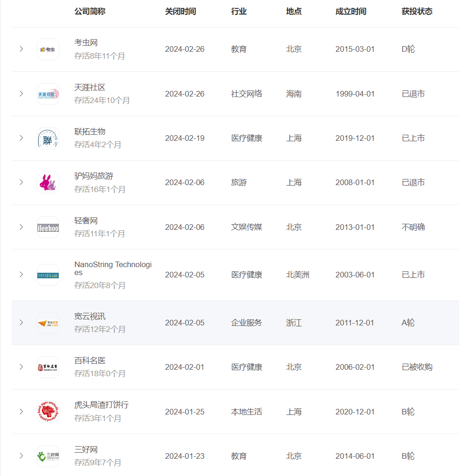Viewport: 459px width, 476px height.
Task: Click 存活20年8个月 under NanoString
Action: click(x=100, y=285)
